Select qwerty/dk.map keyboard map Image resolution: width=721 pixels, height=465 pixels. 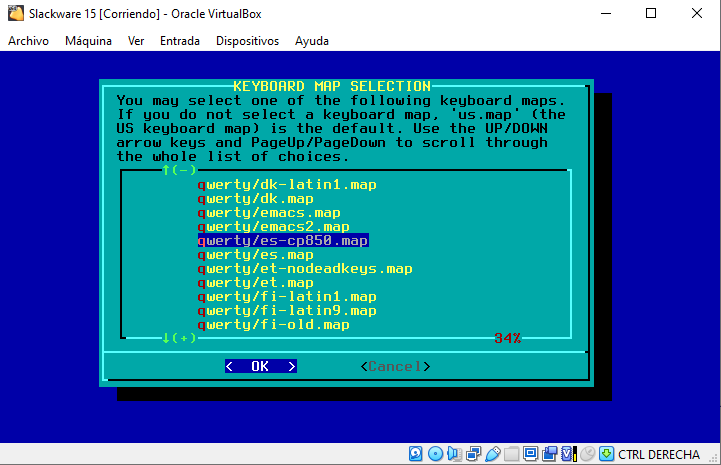256,199
